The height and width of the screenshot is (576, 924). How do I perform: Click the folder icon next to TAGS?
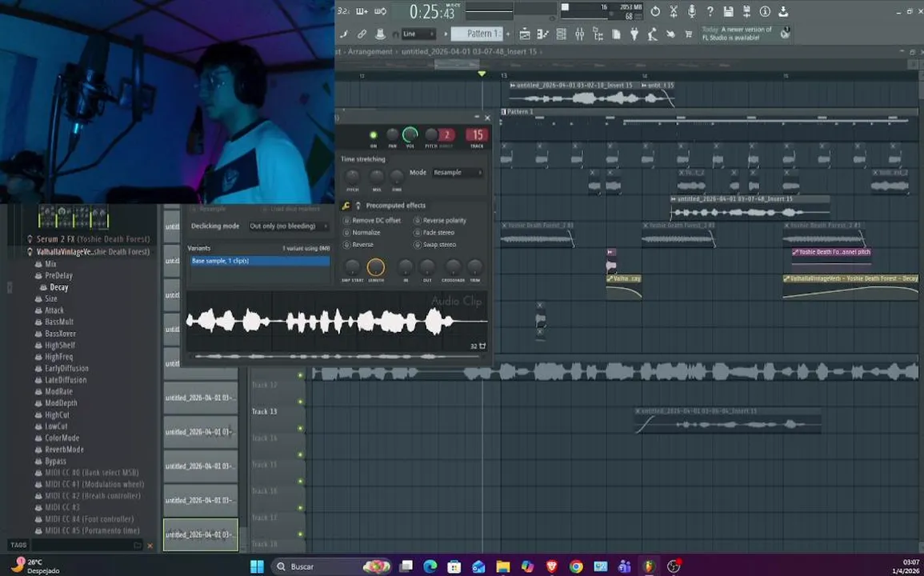[138, 546]
